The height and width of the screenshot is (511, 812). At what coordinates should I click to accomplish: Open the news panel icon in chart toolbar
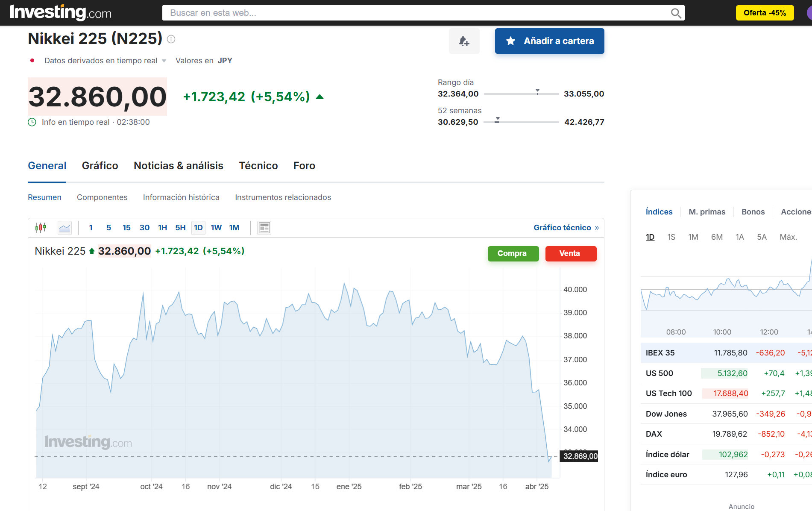click(264, 228)
